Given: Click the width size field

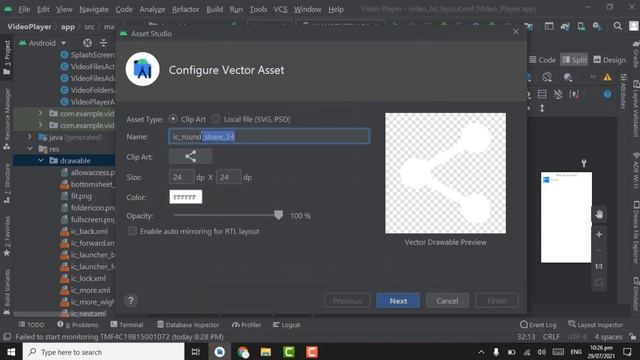Looking at the screenshot, I should 182,177.
